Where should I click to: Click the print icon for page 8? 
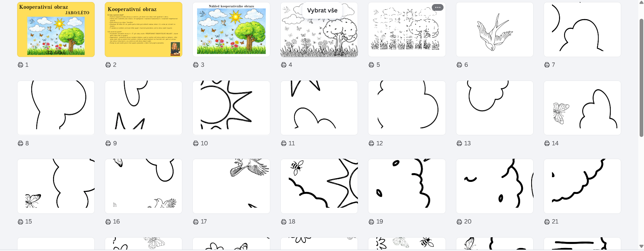pyautogui.click(x=20, y=143)
